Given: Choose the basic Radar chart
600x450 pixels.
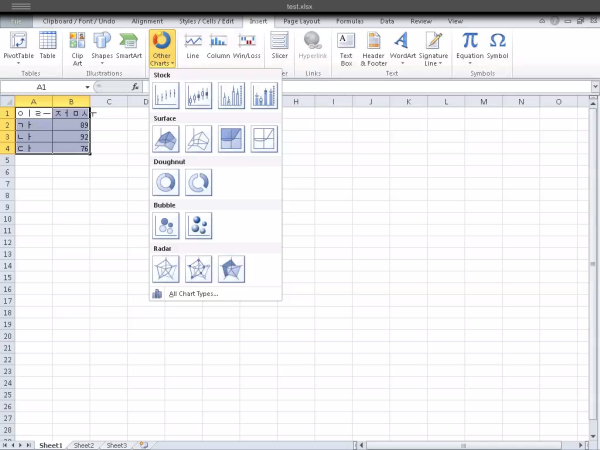Looking at the screenshot, I should point(166,269).
